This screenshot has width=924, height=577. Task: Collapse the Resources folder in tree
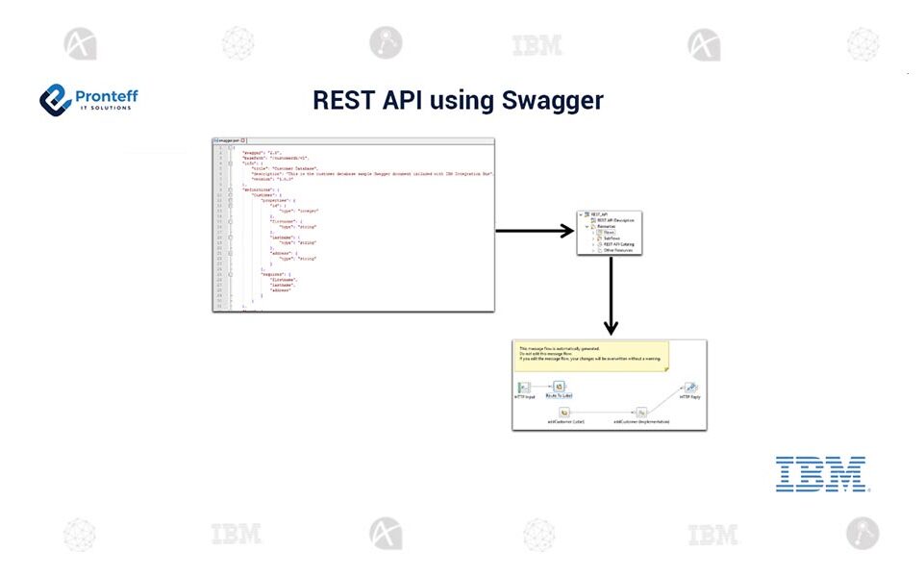(586, 227)
